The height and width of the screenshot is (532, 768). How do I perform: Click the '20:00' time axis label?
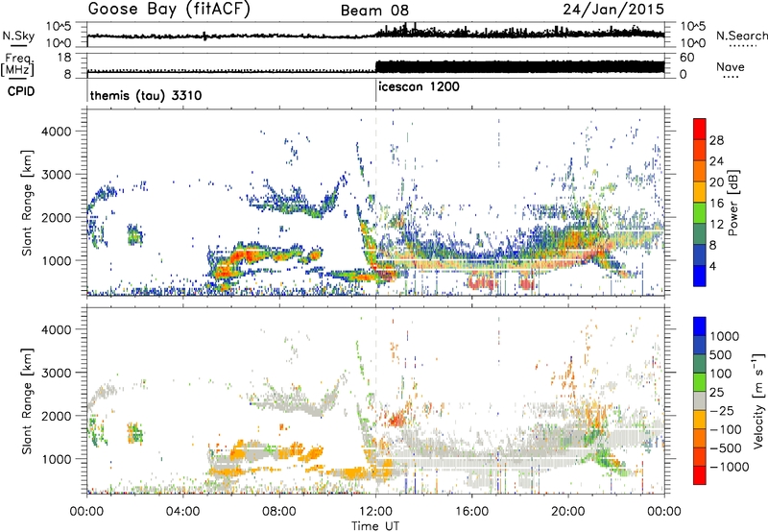click(568, 512)
